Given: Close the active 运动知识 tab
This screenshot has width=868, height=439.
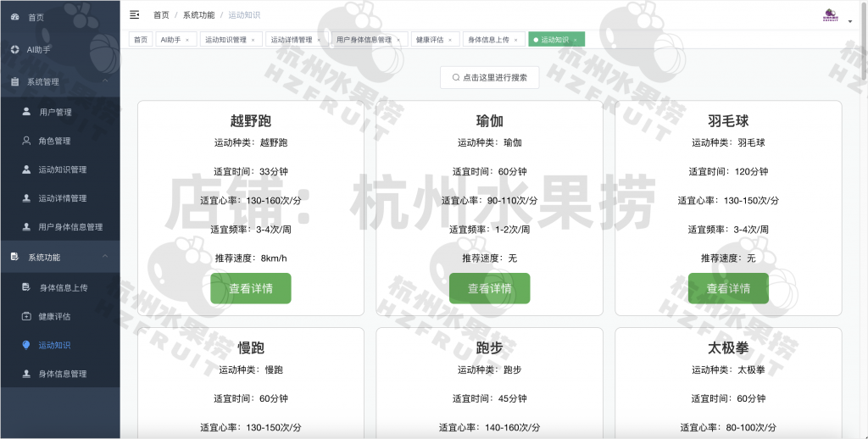Looking at the screenshot, I should [x=576, y=40].
